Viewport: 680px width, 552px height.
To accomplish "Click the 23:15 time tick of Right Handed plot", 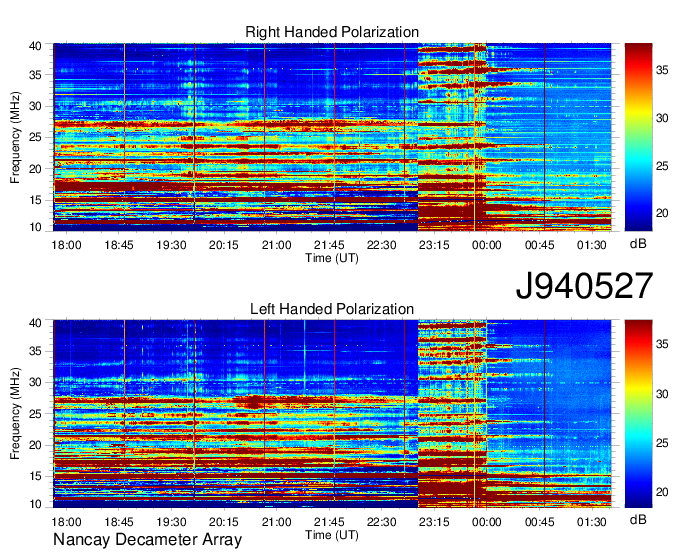I will pyautogui.click(x=434, y=245).
